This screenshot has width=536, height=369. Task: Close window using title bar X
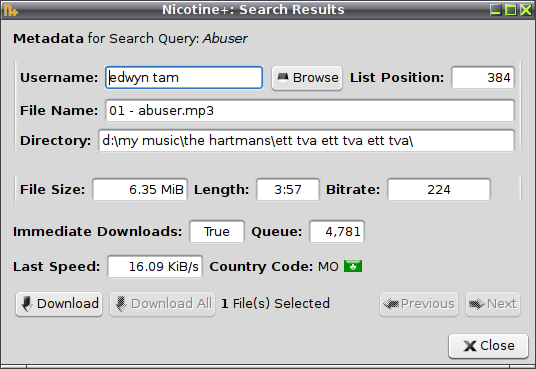[526, 10]
